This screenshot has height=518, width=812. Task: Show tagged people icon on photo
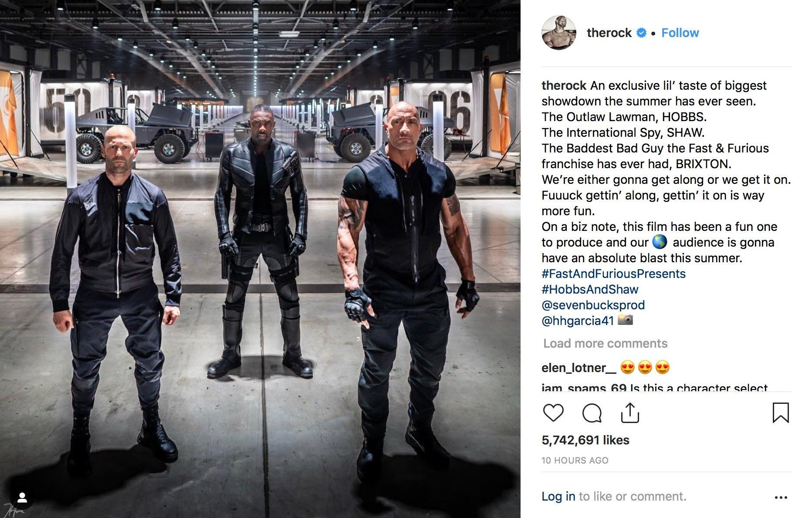point(22,497)
